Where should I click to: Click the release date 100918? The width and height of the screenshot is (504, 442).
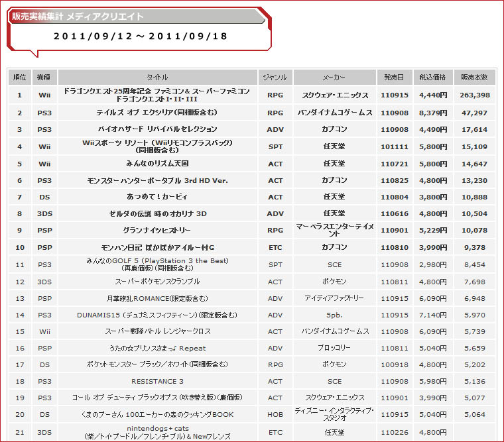[x=395, y=365]
